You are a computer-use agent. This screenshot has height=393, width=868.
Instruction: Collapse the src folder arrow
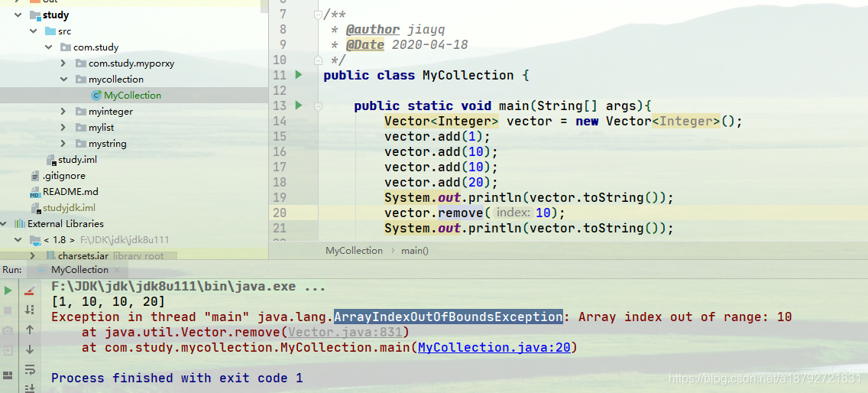tap(34, 31)
